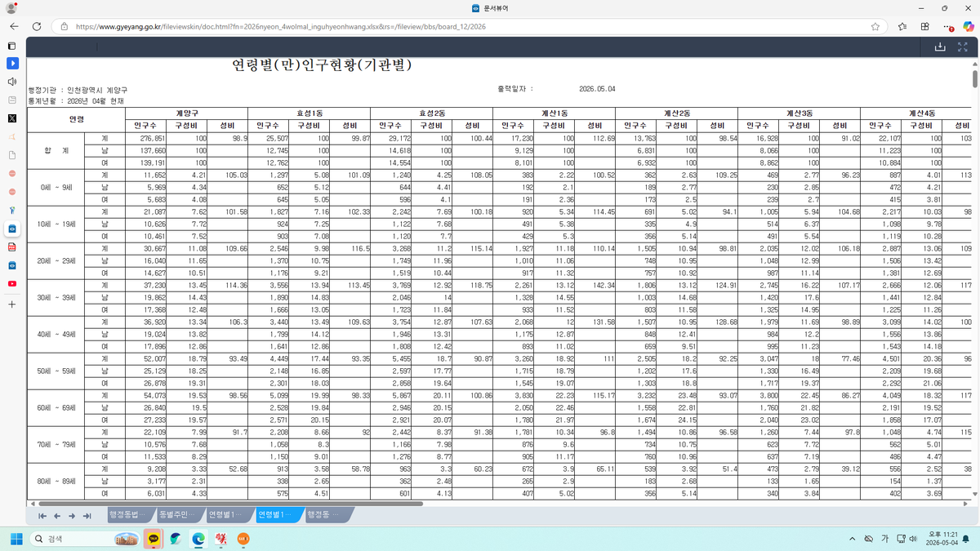Go to first sheet with the first-arrow

pyautogui.click(x=42, y=516)
